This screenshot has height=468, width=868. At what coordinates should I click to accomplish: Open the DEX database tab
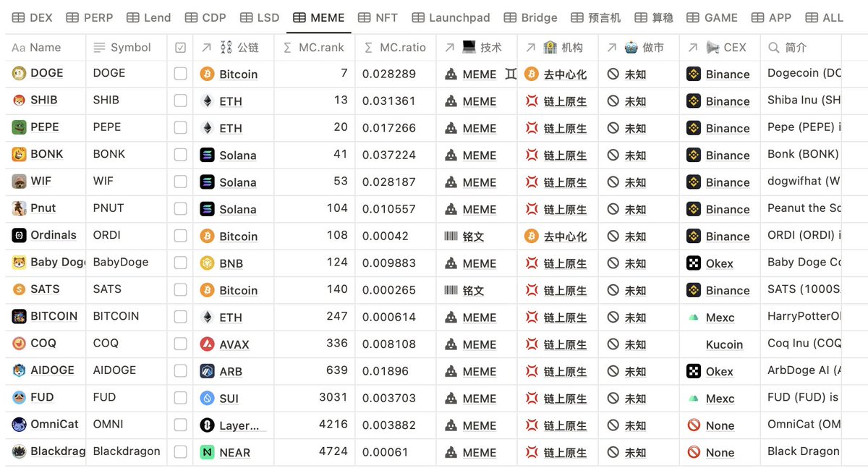[x=32, y=17]
